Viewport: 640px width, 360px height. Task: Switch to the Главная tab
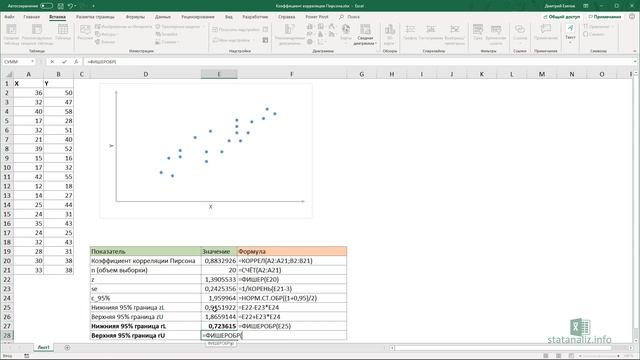coord(32,17)
